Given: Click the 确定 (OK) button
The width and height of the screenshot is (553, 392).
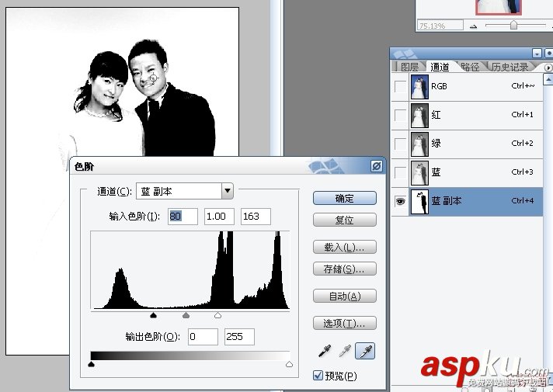Looking at the screenshot, I should 345,198.
